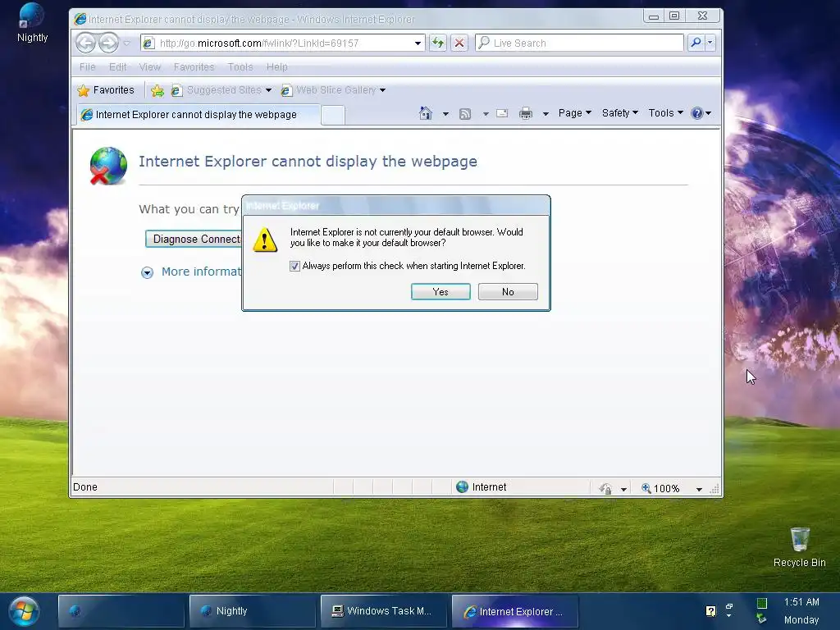The image size is (840, 630).
Task: Click the Refresh page icon
Action: click(x=438, y=43)
